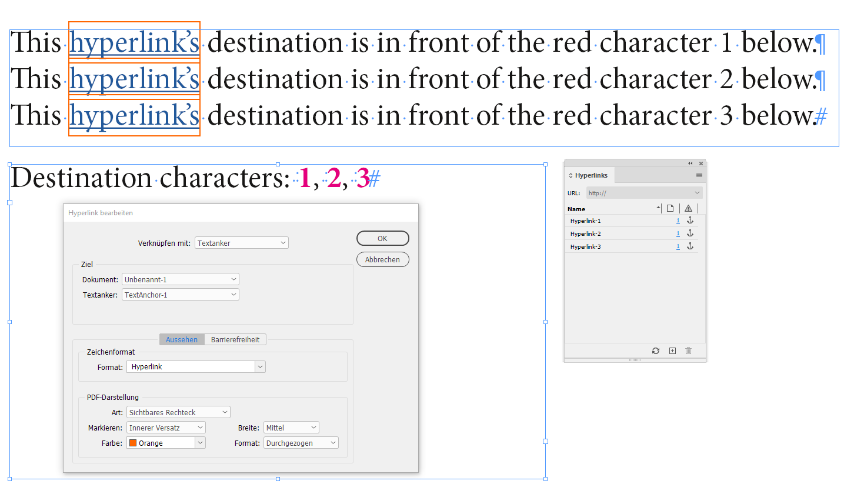This screenshot has width=854, height=504.
Task: Click the warning triangle column header icon
Action: point(688,208)
